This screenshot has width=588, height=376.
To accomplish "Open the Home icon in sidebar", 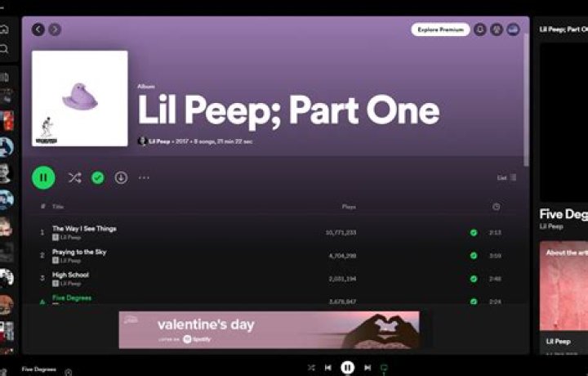I will (4, 29).
